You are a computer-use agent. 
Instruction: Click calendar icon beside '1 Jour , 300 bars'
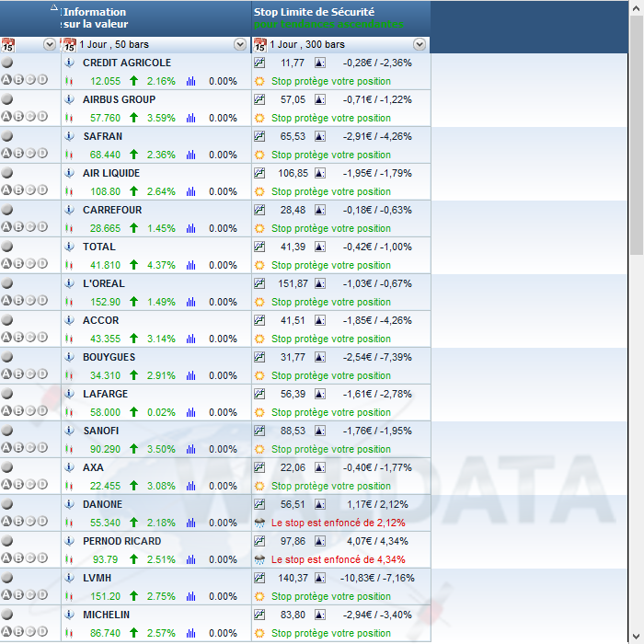coord(260,45)
